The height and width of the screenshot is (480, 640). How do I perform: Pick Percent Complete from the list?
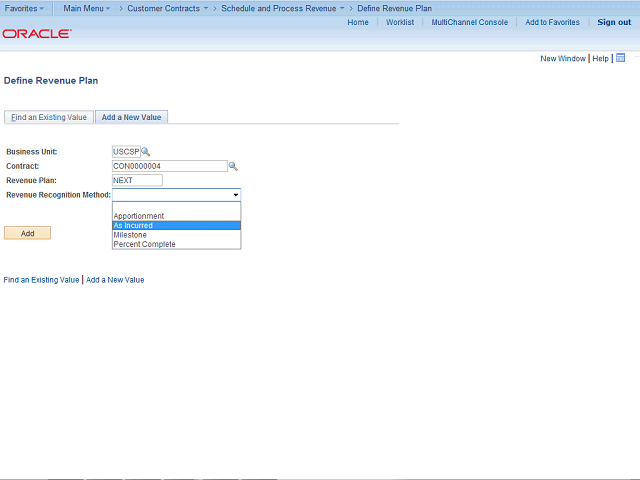click(x=176, y=244)
